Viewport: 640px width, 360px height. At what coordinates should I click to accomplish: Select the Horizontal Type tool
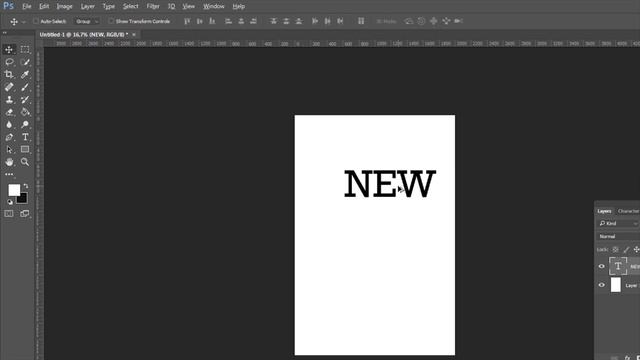pyautogui.click(x=25, y=137)
